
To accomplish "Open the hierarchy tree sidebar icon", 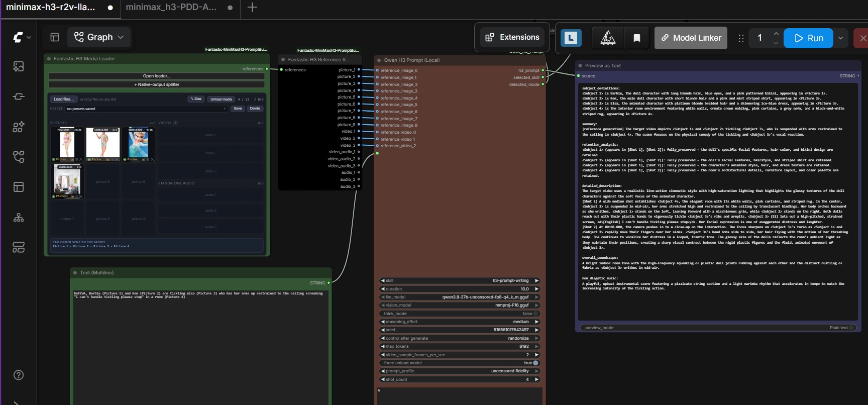I will tap(19, 217).
